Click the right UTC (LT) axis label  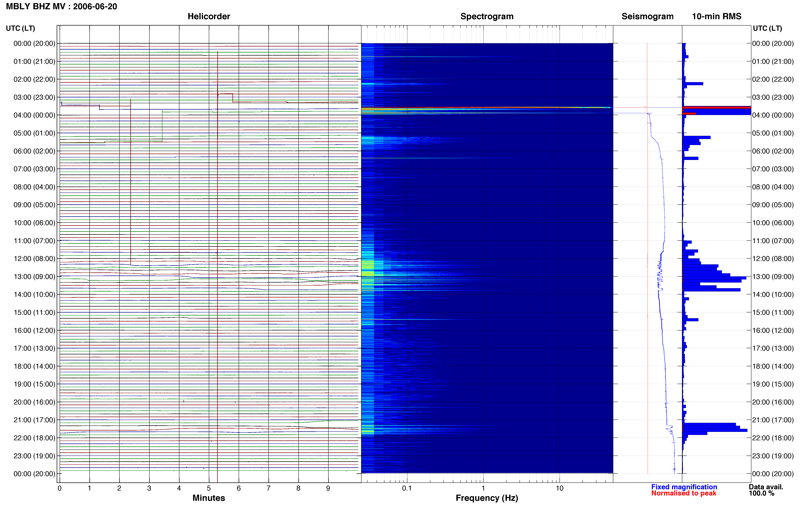pyautogui.click(x=767, y=28)
